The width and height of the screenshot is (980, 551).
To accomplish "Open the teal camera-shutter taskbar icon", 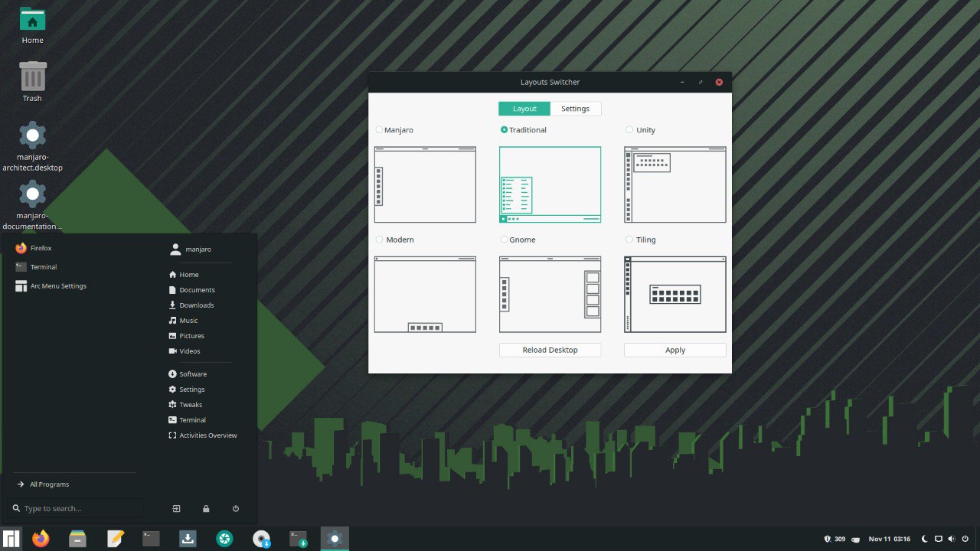I will [x=224, y=539].
